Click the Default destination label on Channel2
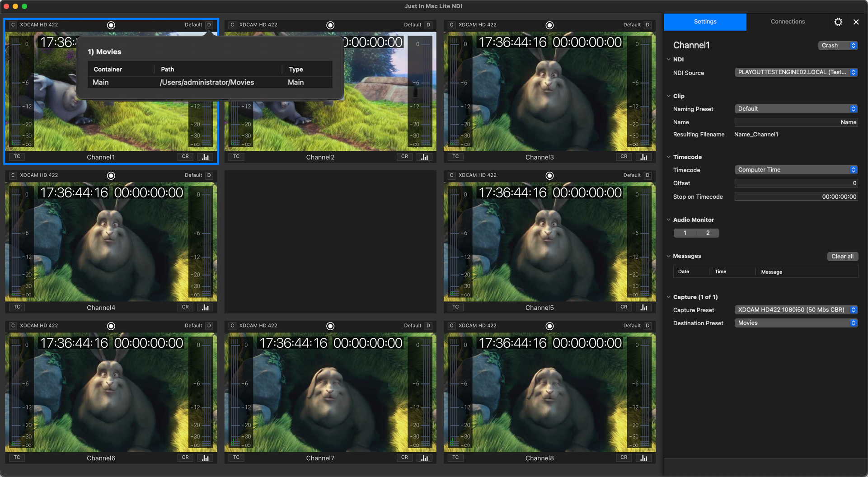 tap(413, 25)
